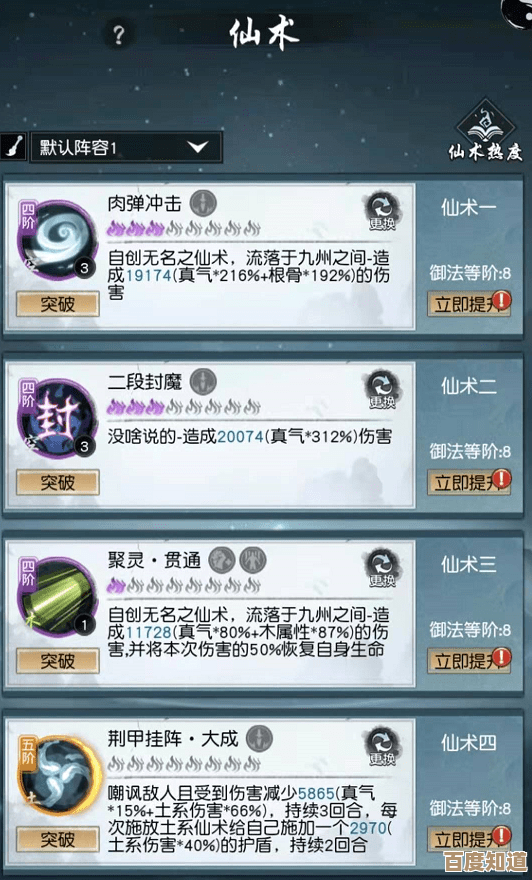
Task: Tap the 更换 swap icon for 二段封魔
Action: (382, 390)
